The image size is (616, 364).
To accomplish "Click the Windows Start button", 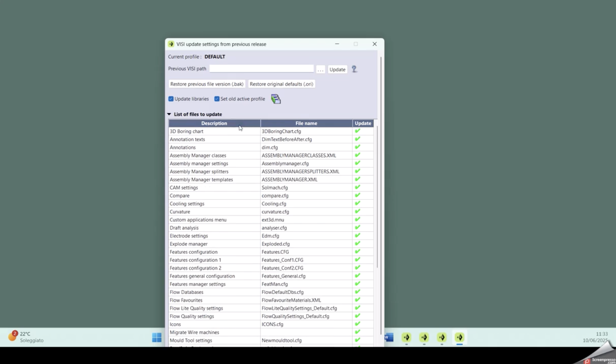I will [156, 338].
